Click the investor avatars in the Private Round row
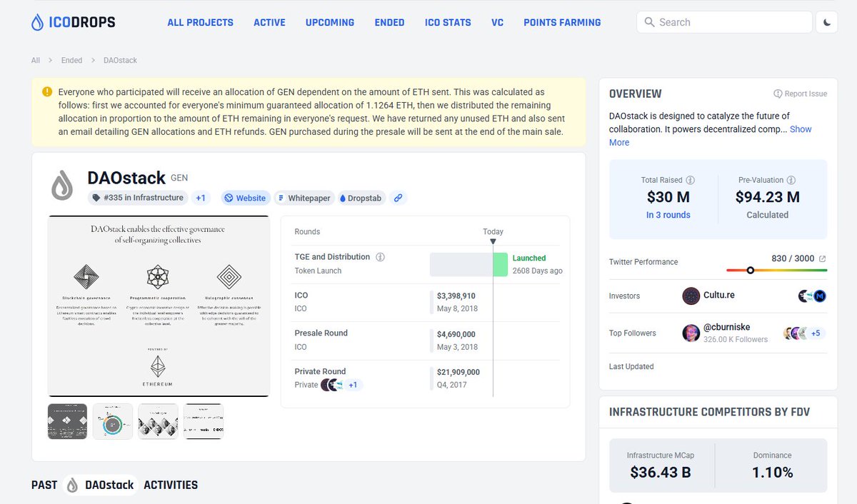This screenshot has height=504, width=857. (332, 385)
